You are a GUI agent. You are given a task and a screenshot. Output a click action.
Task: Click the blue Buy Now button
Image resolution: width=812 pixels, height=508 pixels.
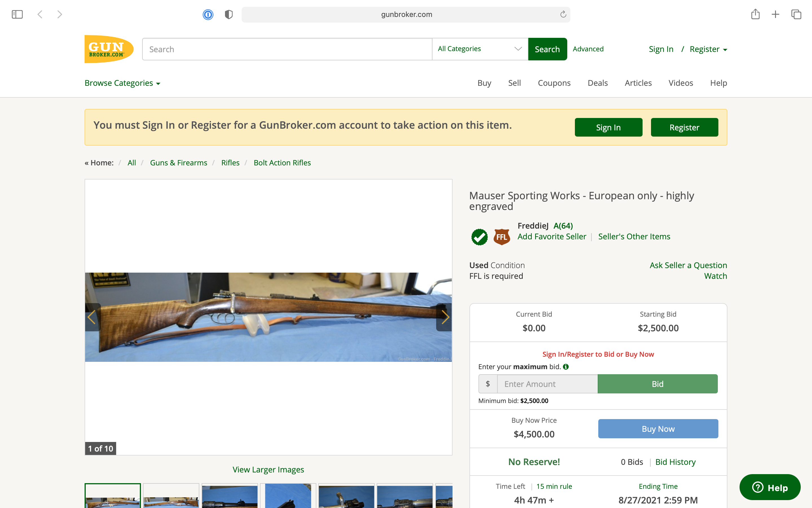[658, 429]
